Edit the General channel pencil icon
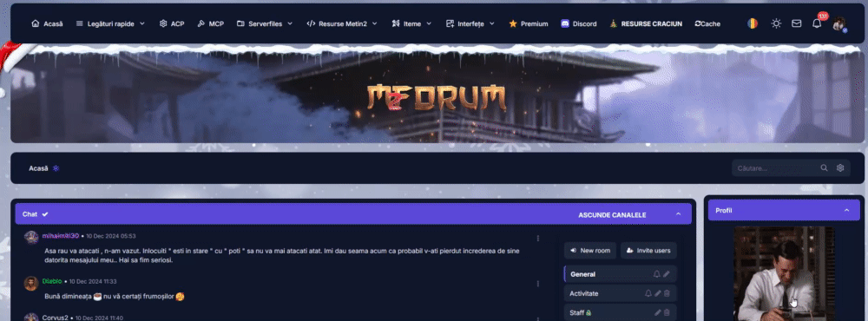 [667, 274]
